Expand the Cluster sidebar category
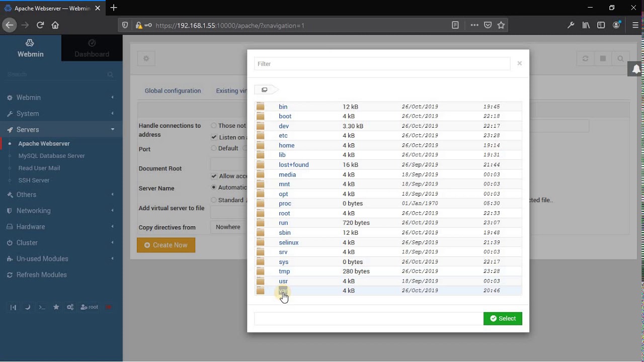 pos(61,243)
